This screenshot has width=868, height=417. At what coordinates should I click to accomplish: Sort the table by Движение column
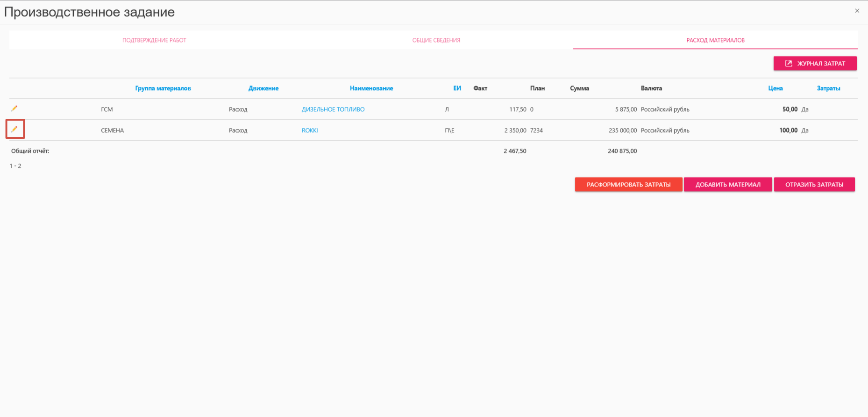[263, 88]
